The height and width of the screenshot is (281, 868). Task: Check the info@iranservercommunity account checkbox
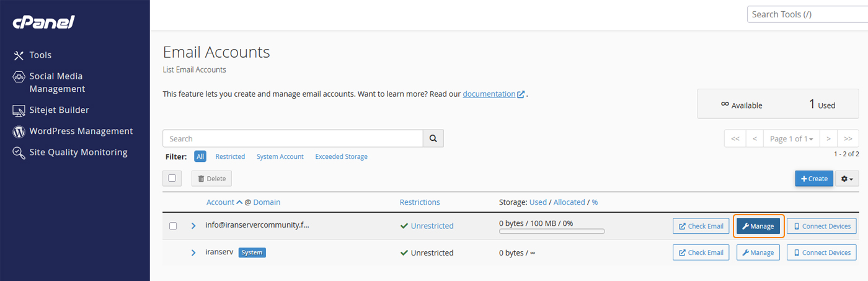click(x=174, y=226)
